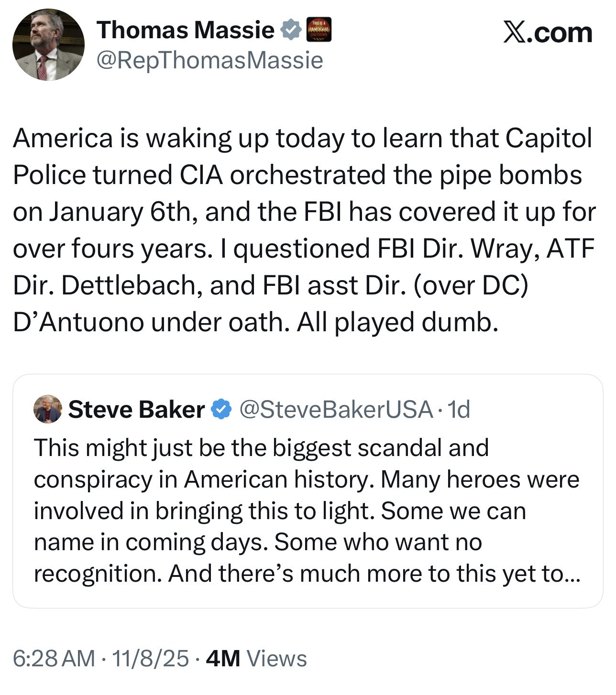This screenshot has width=616, height=695.
Task: Click the X logo in the top corner
Action: coord(515,33)
